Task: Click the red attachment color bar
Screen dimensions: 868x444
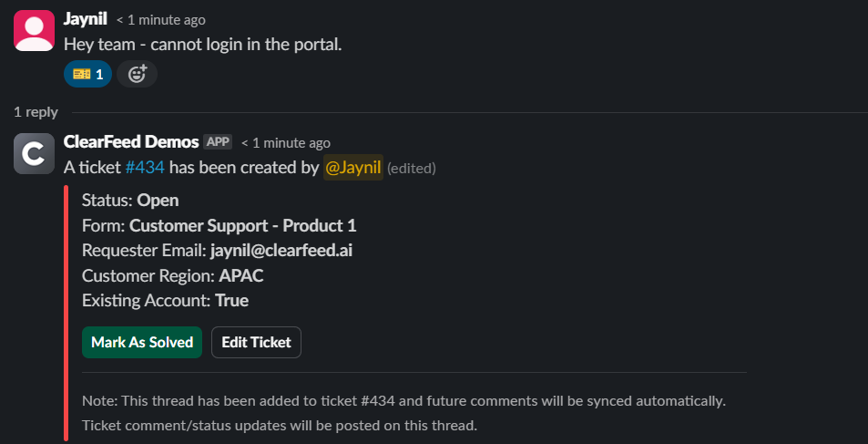Action: pyautogui.click(x=66, y=312)
